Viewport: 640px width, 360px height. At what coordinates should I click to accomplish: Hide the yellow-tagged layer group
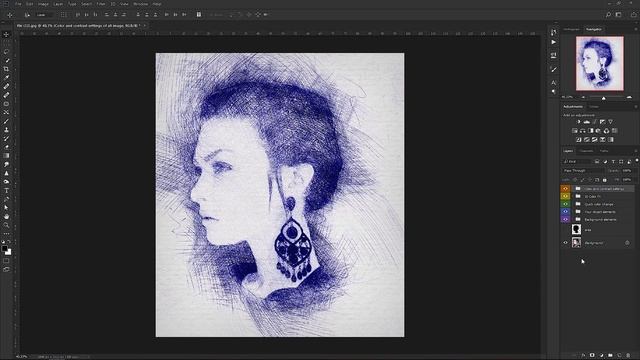(565, 196)
